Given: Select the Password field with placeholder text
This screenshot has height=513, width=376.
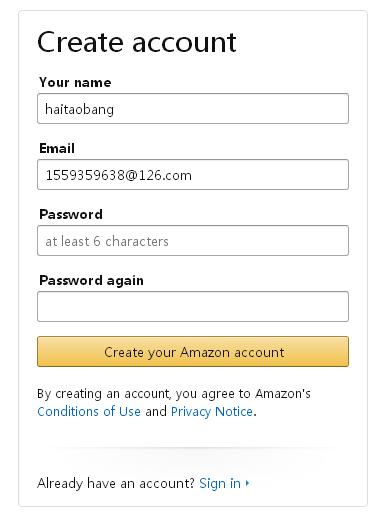Looking at the screenshot, I should (x=193, y=241).
